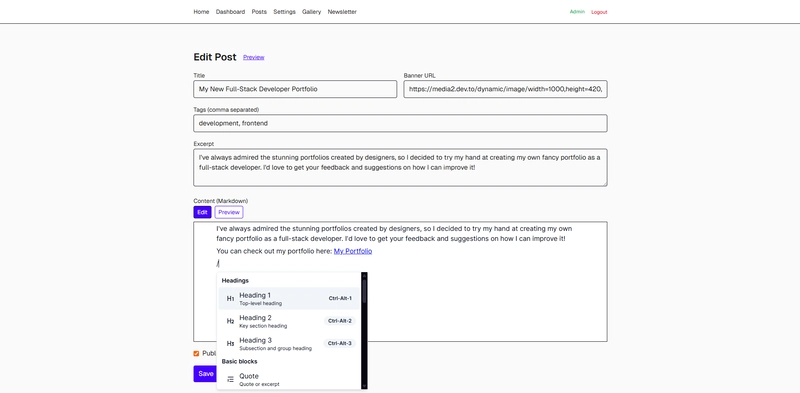The image size is (800, 393).
Task: Click the "Content (Markdown)" label
Action: pos(220,201)
